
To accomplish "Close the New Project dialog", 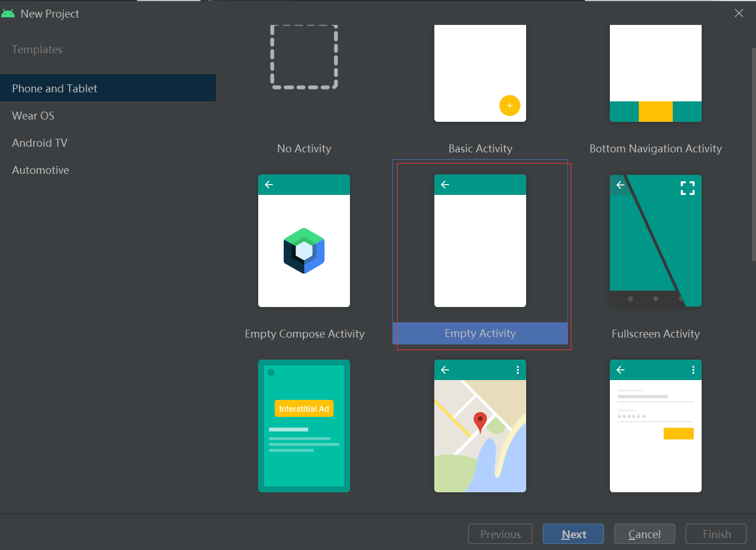I will tap(739, 13).
